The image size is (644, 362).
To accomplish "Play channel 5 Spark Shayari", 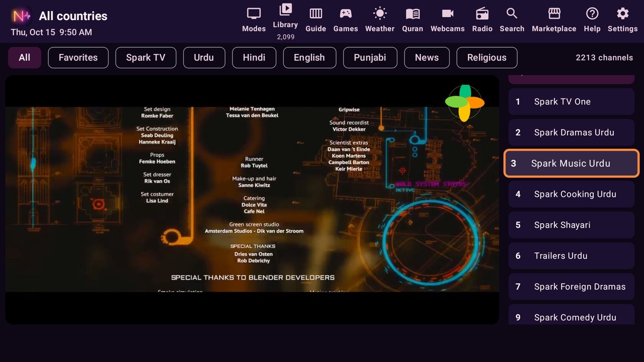I will click(572, 225).
